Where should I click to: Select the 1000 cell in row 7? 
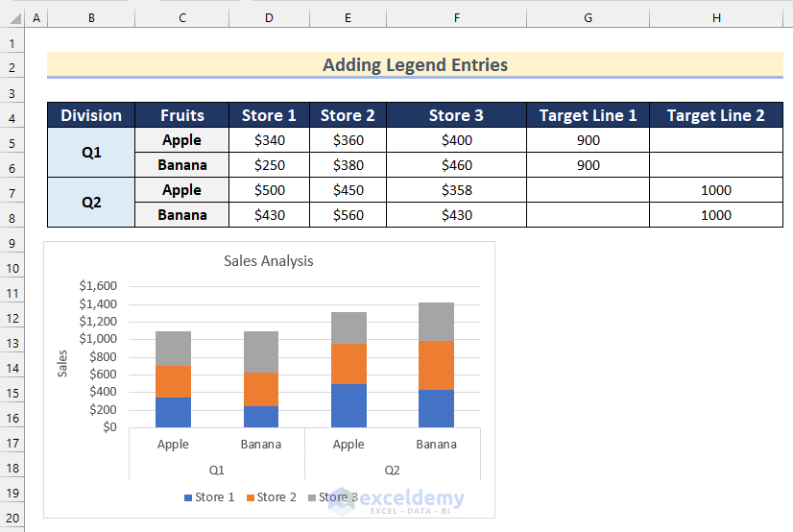click(716, 190)
